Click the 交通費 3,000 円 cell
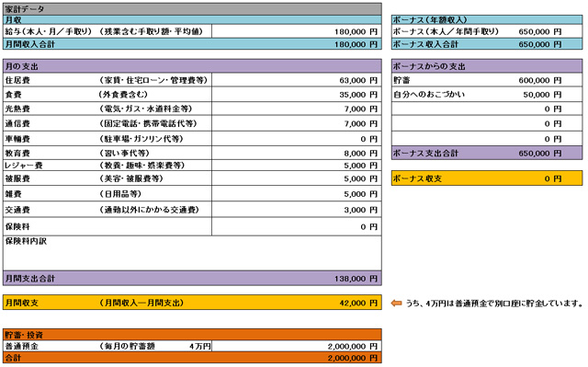The height and width of the screenshot is (367, 588). [297, 210]
